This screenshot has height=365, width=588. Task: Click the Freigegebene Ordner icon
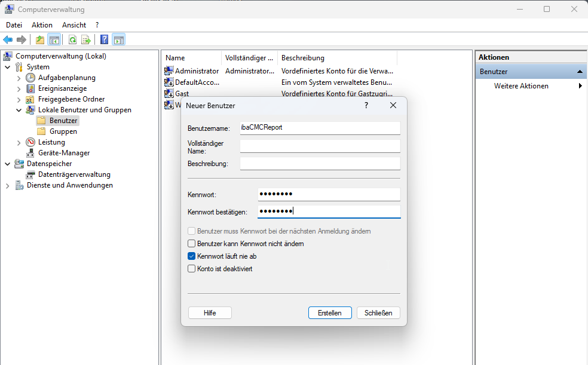(x=30, y=99)
